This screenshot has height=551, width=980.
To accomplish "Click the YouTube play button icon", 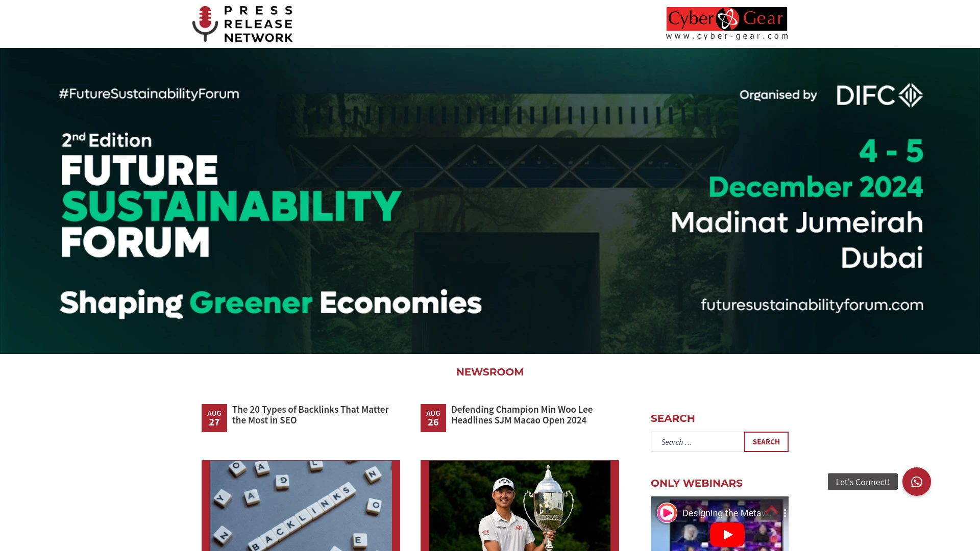I will click(726, 535).
